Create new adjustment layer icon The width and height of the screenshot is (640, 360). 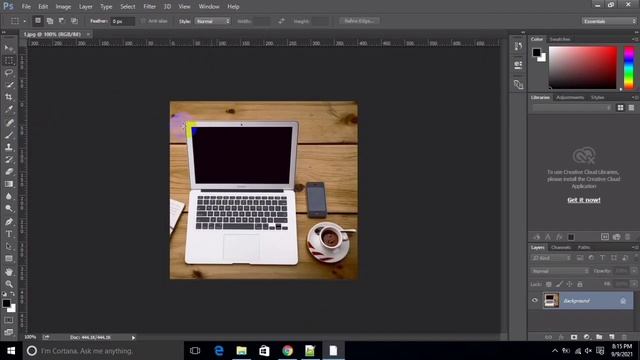587,337
